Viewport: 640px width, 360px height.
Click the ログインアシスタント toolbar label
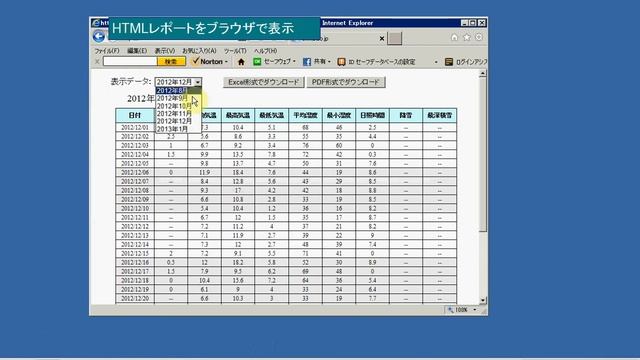(x=471, y=62)
